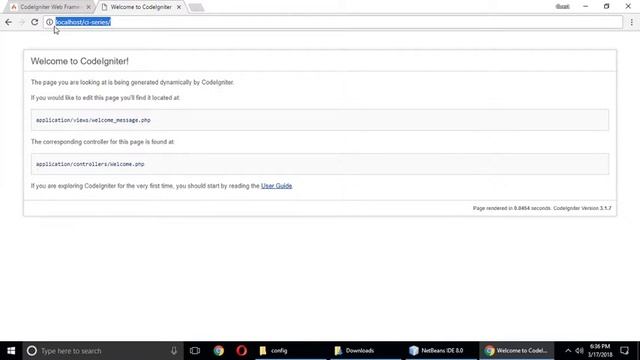Launch pinned Chrome from taskbar
Image resolution: width=640 pixels, height=360 pixels.
pos(219,351)
